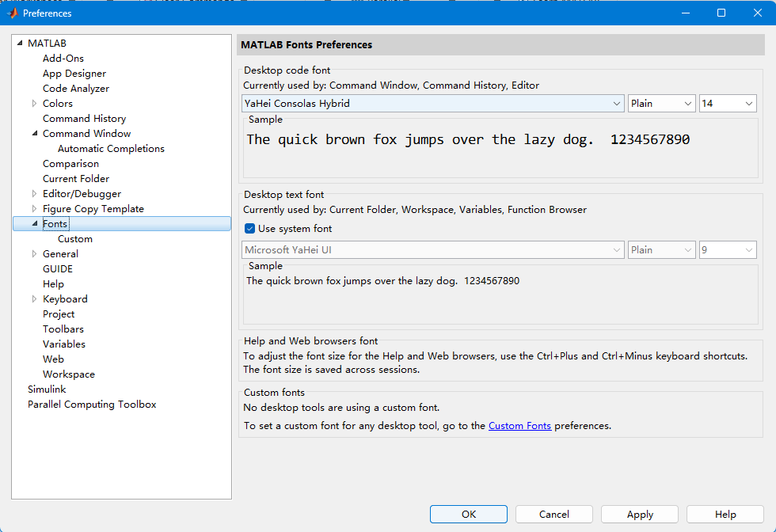
Task: Select Code Analyzer preferences
Action: (x=76, y=89)
